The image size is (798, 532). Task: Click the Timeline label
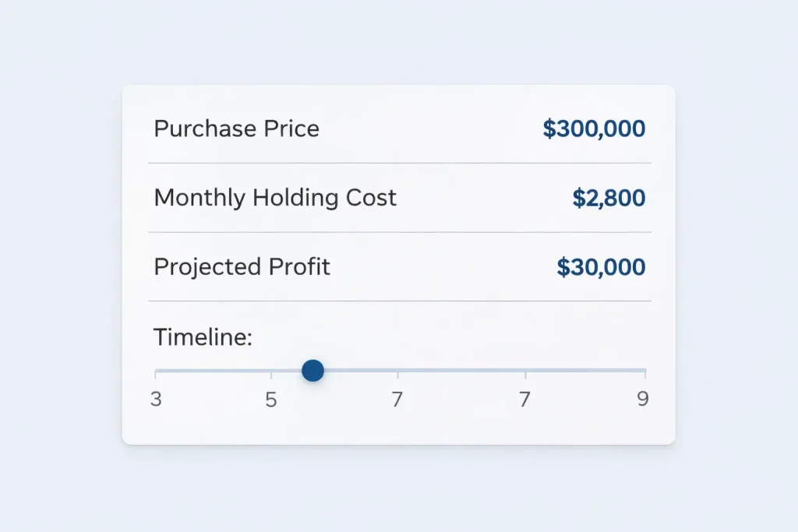tap(202, 337)
